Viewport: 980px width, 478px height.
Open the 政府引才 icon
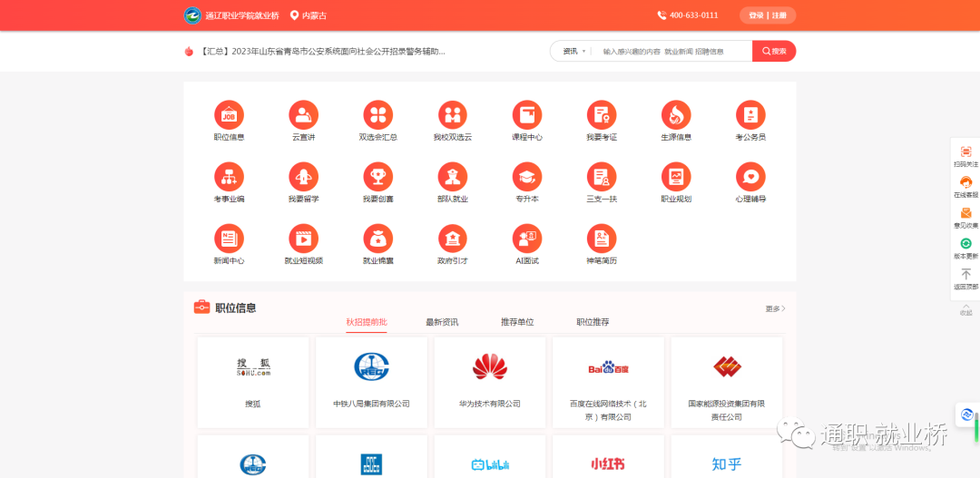point(453,239)
